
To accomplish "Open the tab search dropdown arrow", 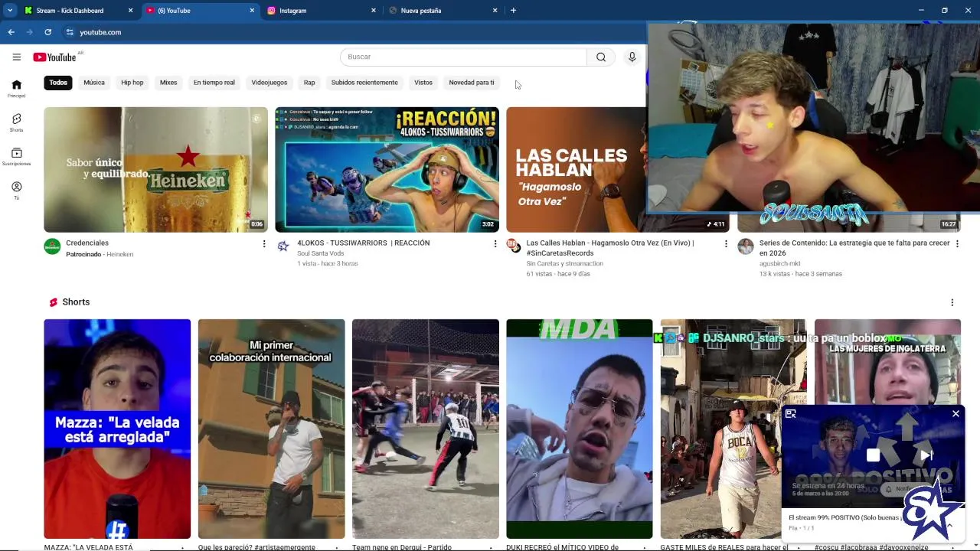I will 9,11.
